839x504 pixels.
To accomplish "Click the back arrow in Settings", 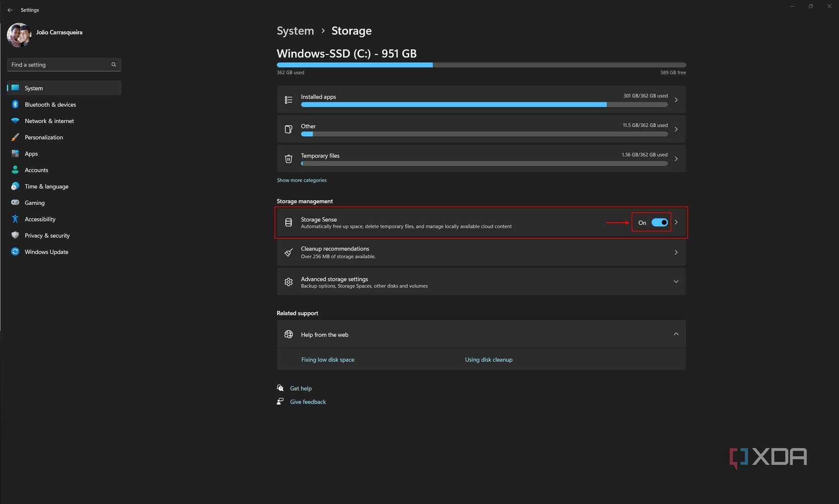I will coord(10,10).
